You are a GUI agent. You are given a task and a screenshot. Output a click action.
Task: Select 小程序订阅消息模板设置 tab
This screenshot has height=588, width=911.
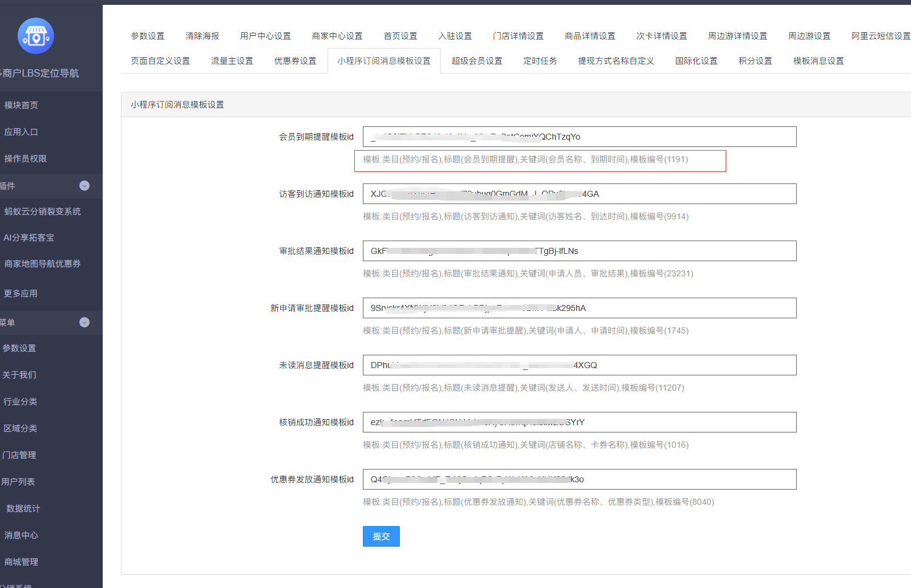click(384, 61)
